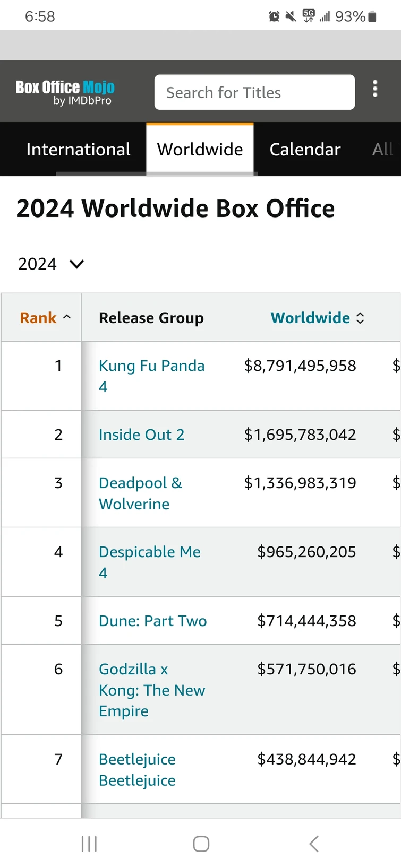Expand the 2024 year dropdown

coord(51,264)
